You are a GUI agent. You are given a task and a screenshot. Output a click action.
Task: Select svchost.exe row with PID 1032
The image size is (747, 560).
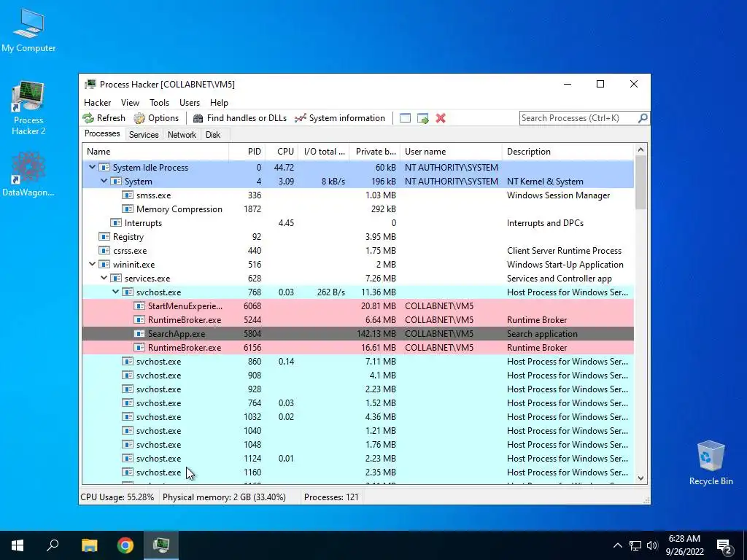(357, 416)
